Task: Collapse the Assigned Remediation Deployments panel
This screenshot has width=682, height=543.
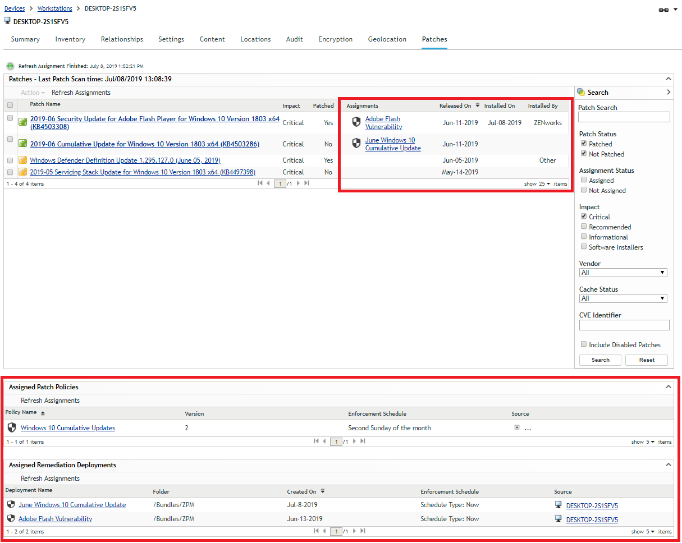Action: [x=668, y=465]
